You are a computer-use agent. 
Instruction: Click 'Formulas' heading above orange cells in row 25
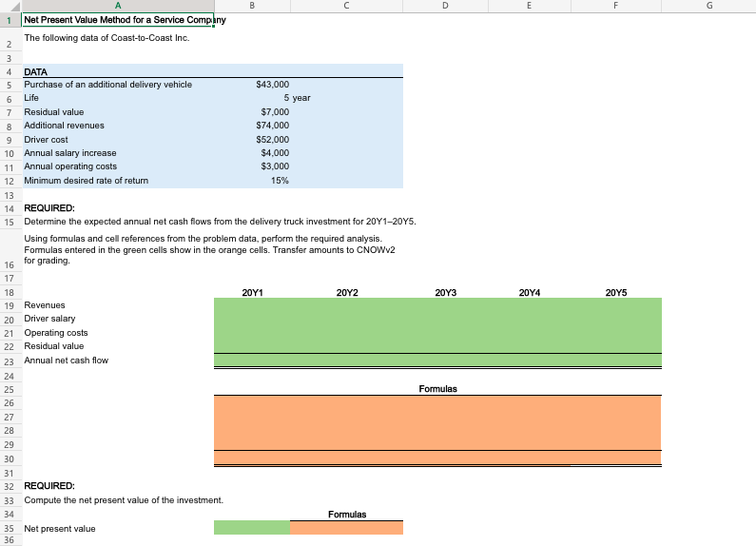pyautogui.click(x=437, y=389)
